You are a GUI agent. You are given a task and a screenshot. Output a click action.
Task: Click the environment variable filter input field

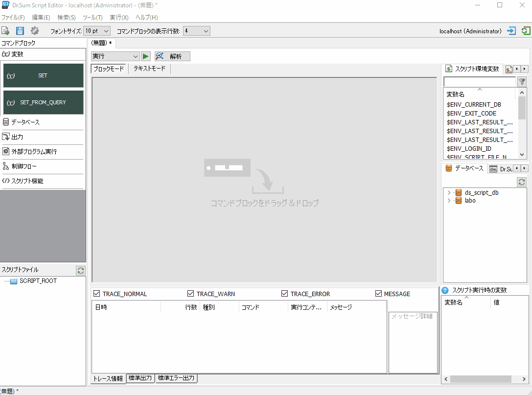pyautogui.click(x=480, y=81)
